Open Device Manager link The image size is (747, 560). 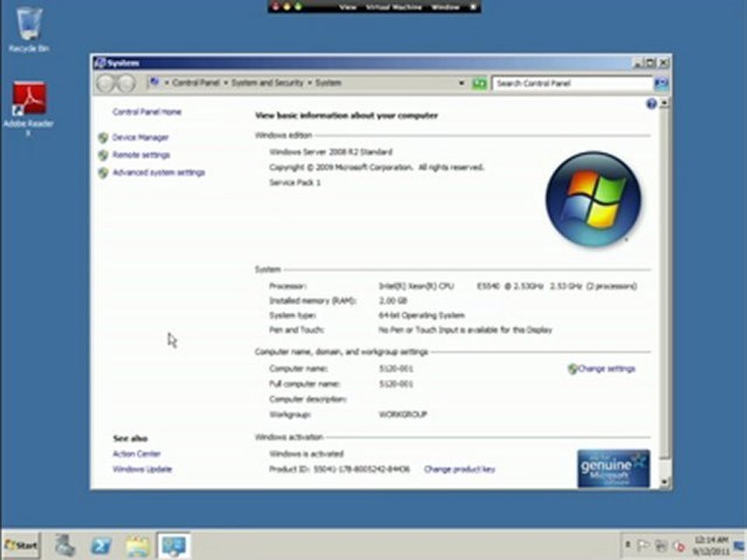(140, 137)
